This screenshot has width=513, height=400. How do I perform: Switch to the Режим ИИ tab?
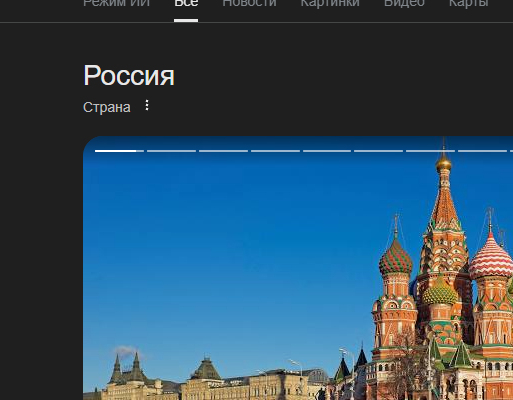click(117, 3)
